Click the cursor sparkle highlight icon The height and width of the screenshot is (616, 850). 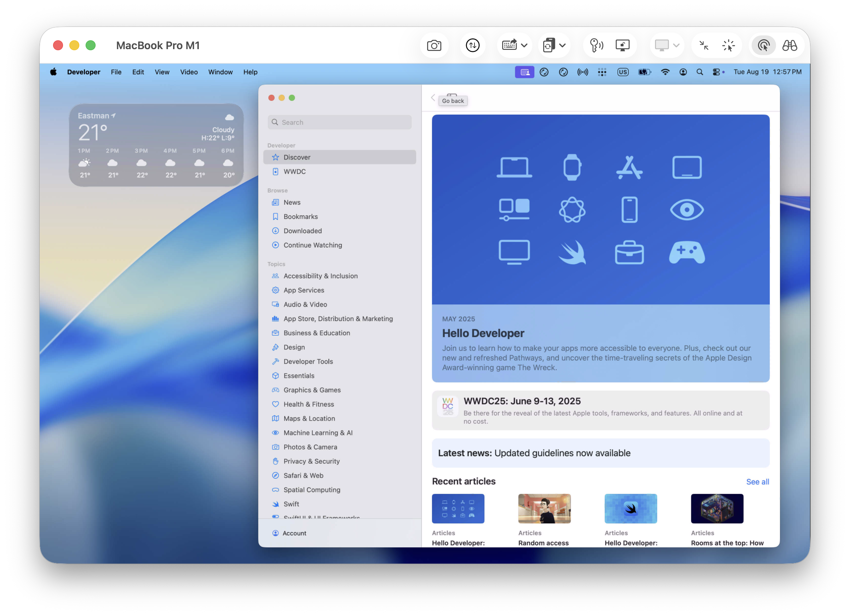(x=729, y=46)
